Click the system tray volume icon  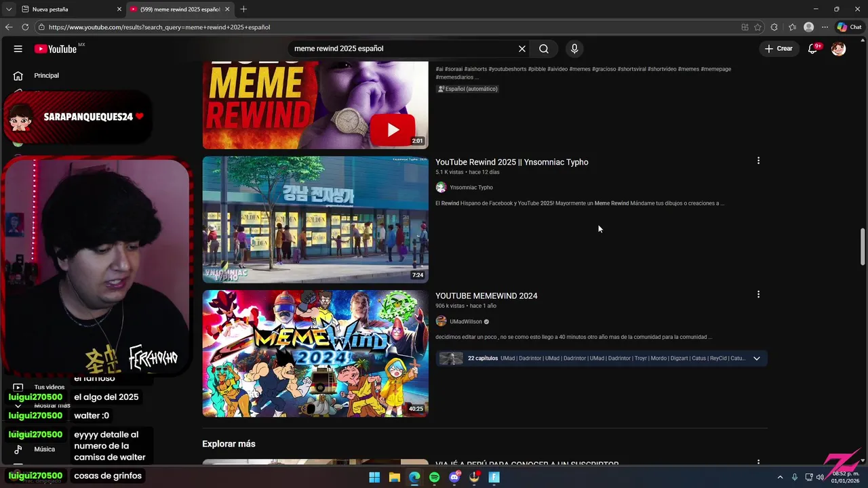pyautogui.click(x=821, y=477)
